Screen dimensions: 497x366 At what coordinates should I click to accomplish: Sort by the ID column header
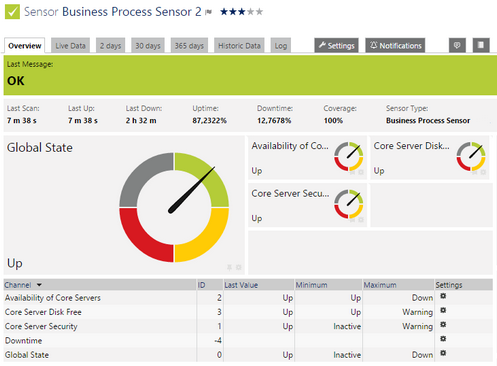201,285
